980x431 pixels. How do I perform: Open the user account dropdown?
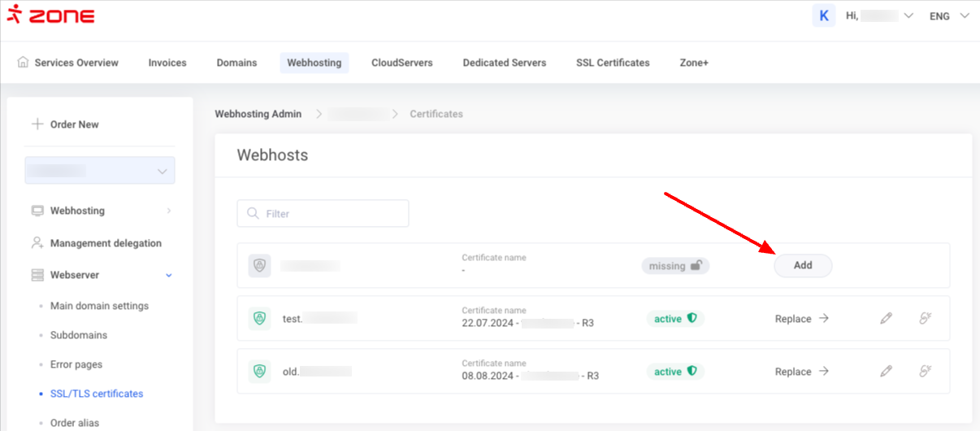(x=880, y=16)
